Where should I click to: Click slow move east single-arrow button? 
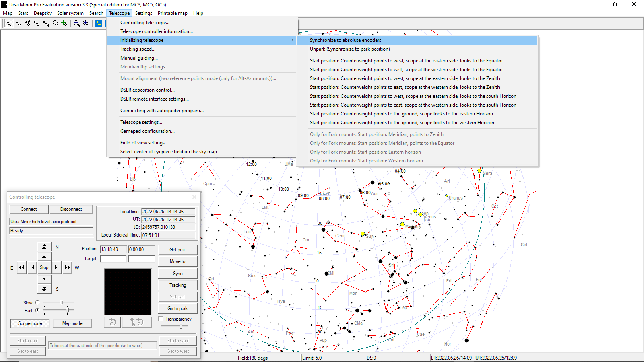[33, 267]
